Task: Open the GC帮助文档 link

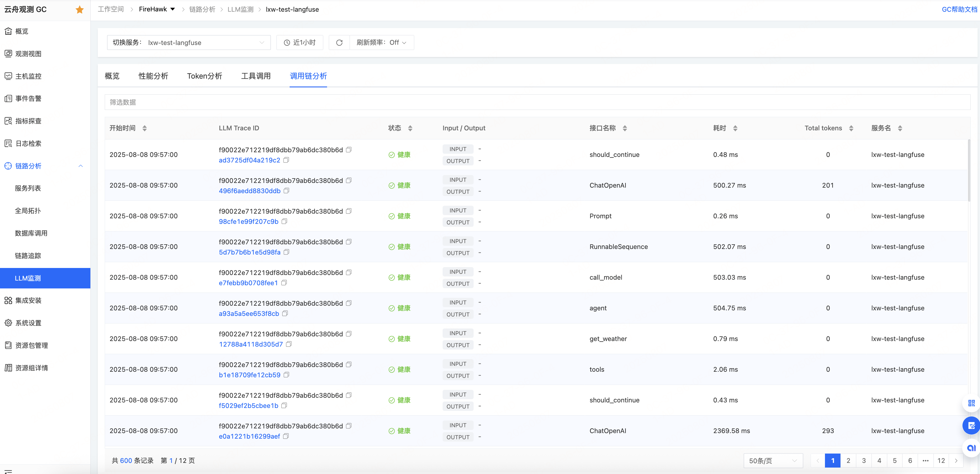Action: tap(959, 10)
